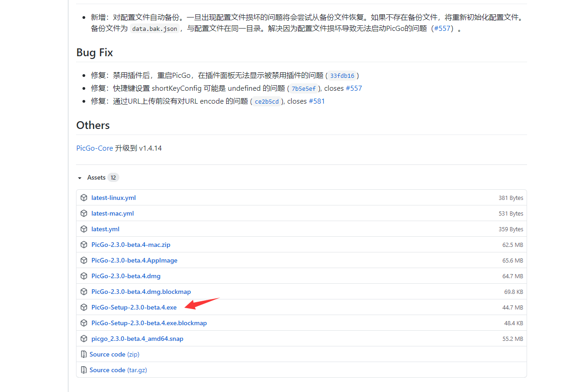Click the 381 Bytes size value
The height and width of the screenshot is (392, 563).
click(x=511, y=198)
